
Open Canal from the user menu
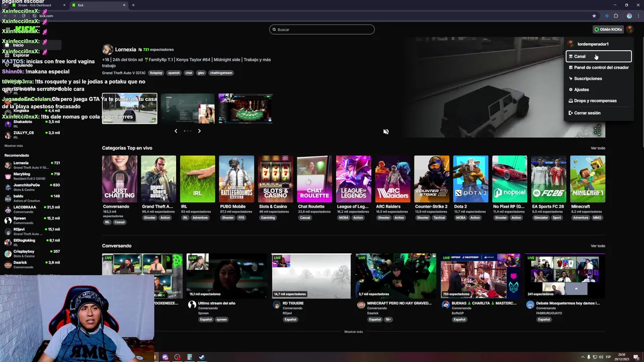(599, 56)
